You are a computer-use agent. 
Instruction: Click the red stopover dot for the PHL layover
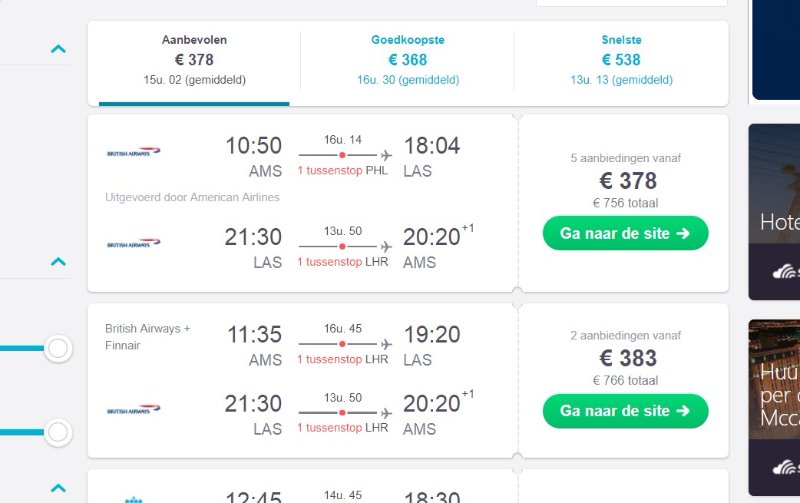[x=342, y=156]
